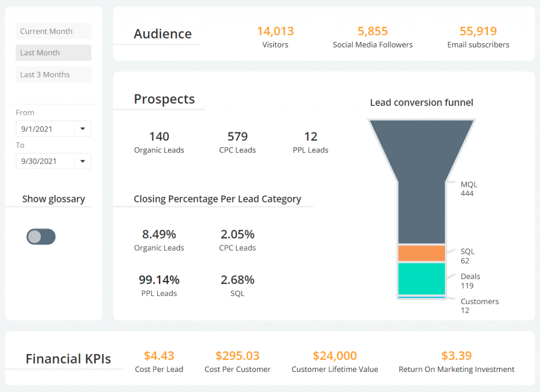540x392 pixels.
Task: Click the Financial KPIs section title
Action: pyautogui.click(x=69, y=359)
